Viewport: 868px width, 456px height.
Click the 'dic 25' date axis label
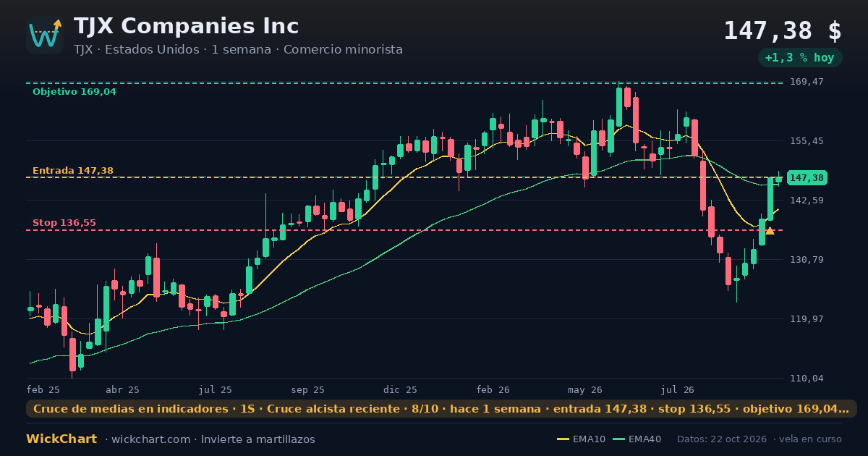tap(401, 389)
